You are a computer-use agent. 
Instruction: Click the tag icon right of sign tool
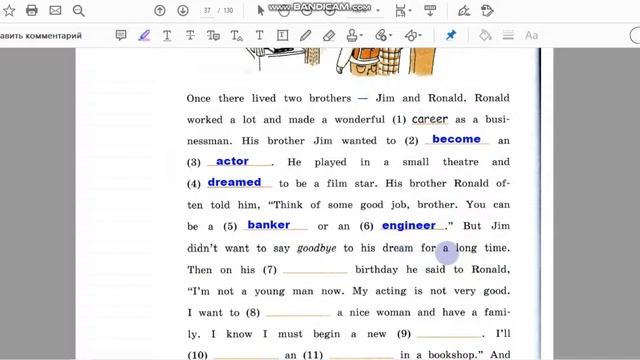tap(487, 11)
